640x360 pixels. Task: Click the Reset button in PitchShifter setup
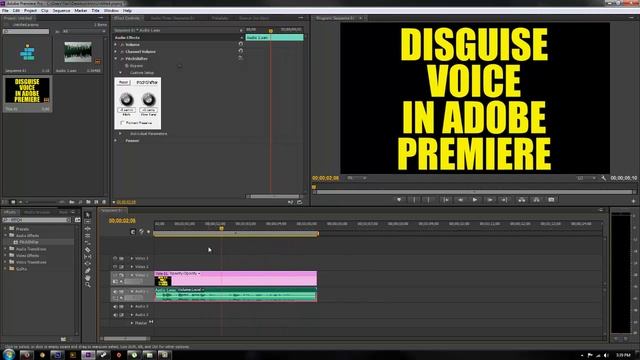(x=123, y=82)
